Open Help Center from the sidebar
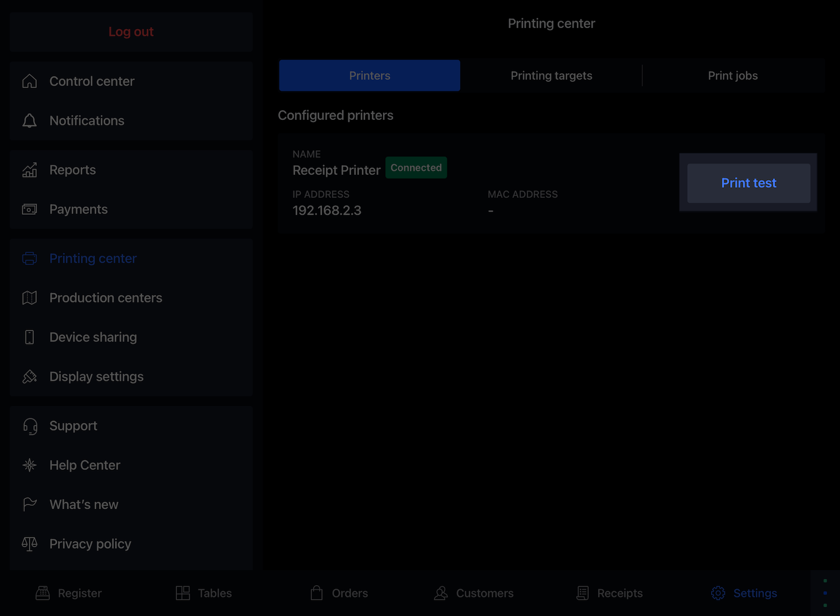This screenshot has width=840, height=616. tap(85, 465)
